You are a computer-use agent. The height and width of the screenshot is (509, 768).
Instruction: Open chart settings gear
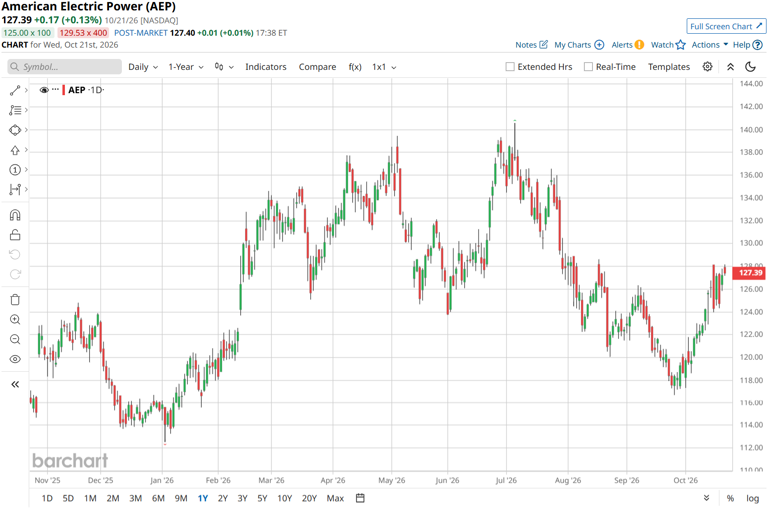(x=707, y=67)
